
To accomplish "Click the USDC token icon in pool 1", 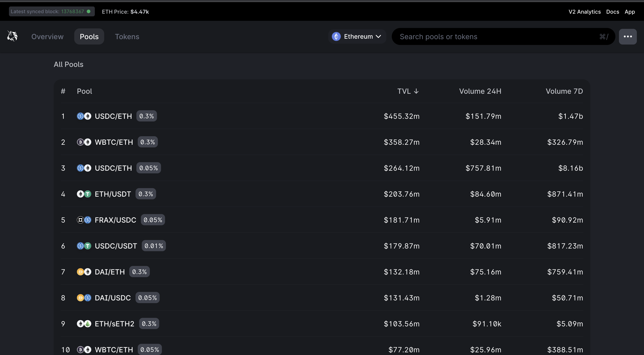I will pyautogui.click(x=80, y=116).
